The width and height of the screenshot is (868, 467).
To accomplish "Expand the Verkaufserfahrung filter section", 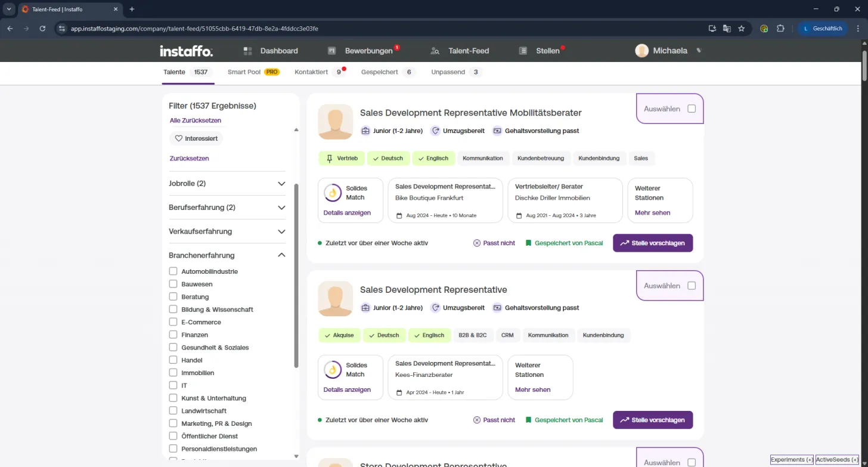I will click(x=228, y=231).
